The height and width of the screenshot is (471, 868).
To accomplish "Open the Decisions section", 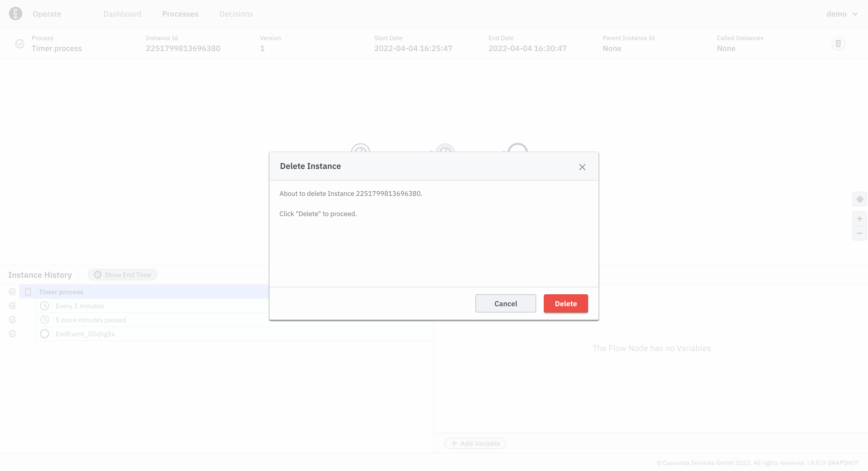I will (236, 14).
